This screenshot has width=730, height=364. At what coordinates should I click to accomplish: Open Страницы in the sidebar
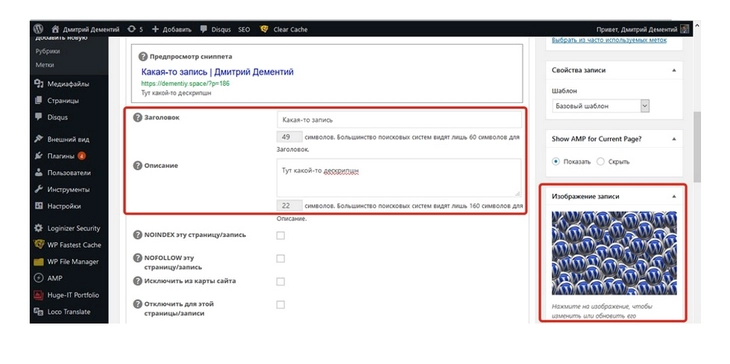tap(57, 101)
